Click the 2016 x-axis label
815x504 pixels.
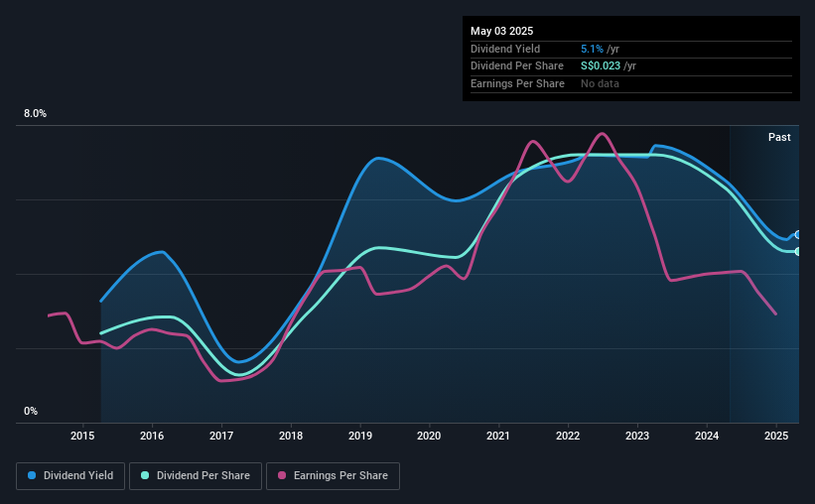[x=152, y=436]
